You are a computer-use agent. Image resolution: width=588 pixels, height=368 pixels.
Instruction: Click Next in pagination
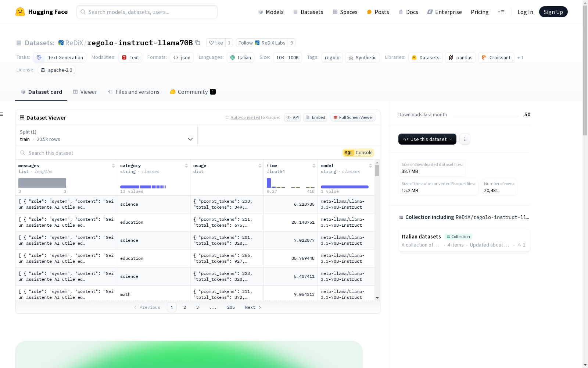[253, 307]
